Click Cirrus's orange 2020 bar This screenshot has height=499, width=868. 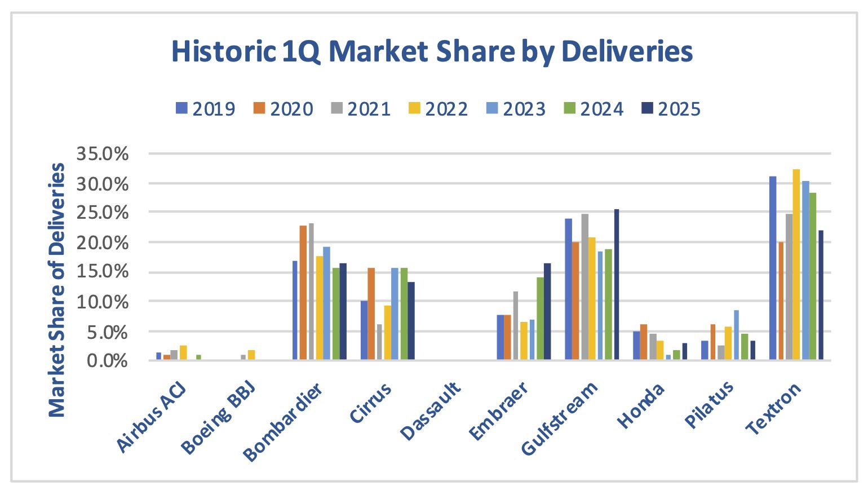point(371,313)
